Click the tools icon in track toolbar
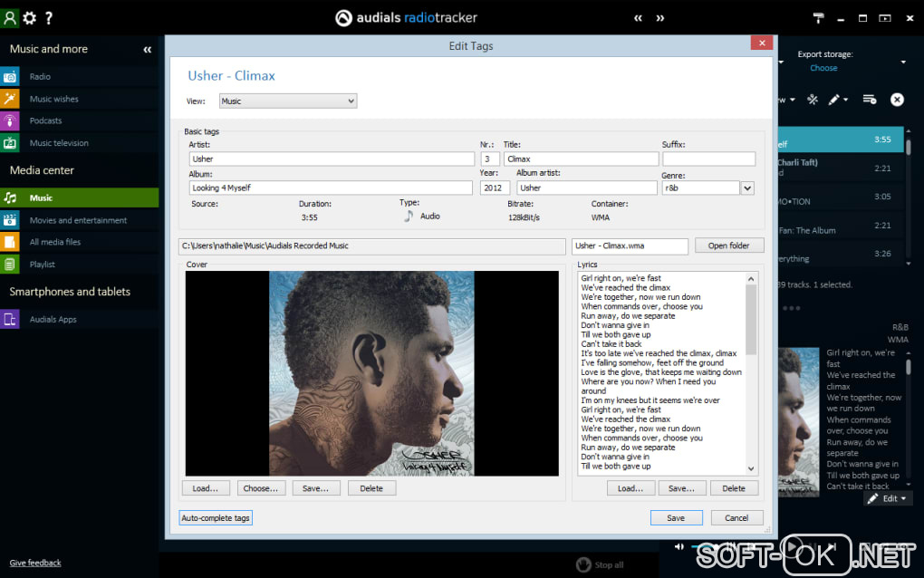 tap(813, 100)
